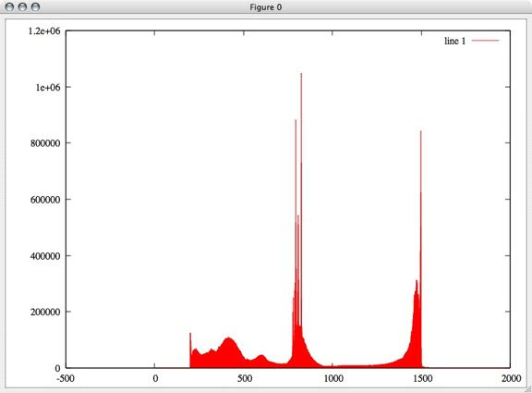Click the 400000 y-axis label
This screenshot has width=532, height=393.
point(45,256)
